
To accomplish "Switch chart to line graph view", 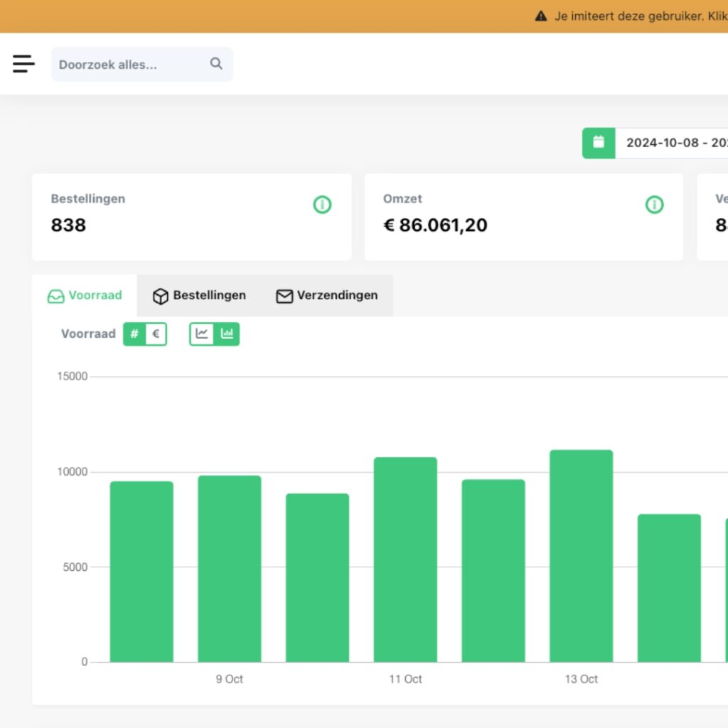I will [x=203, y=333].
